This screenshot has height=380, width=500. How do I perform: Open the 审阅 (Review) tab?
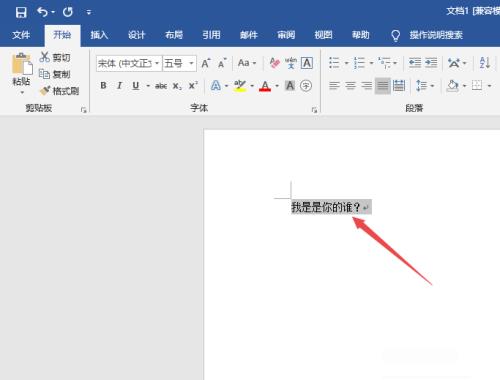[286, 35]
